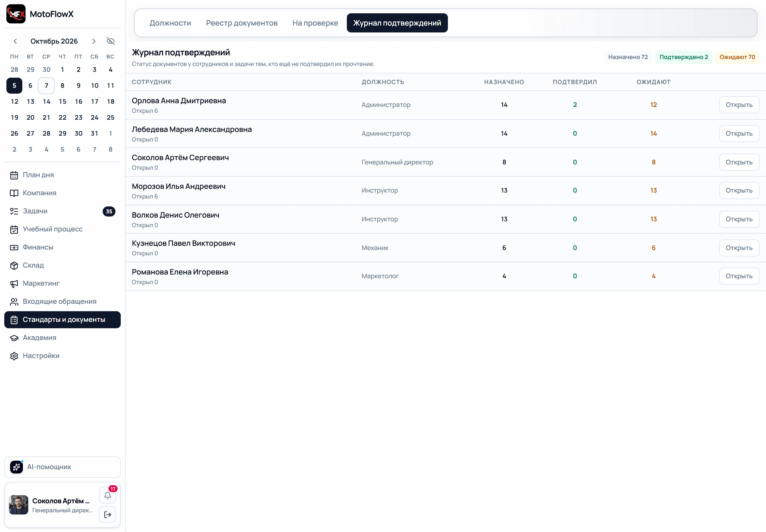Screen dimensions: 766x532
Task: Select October 5 in calendar
Action: coord(14,86)
